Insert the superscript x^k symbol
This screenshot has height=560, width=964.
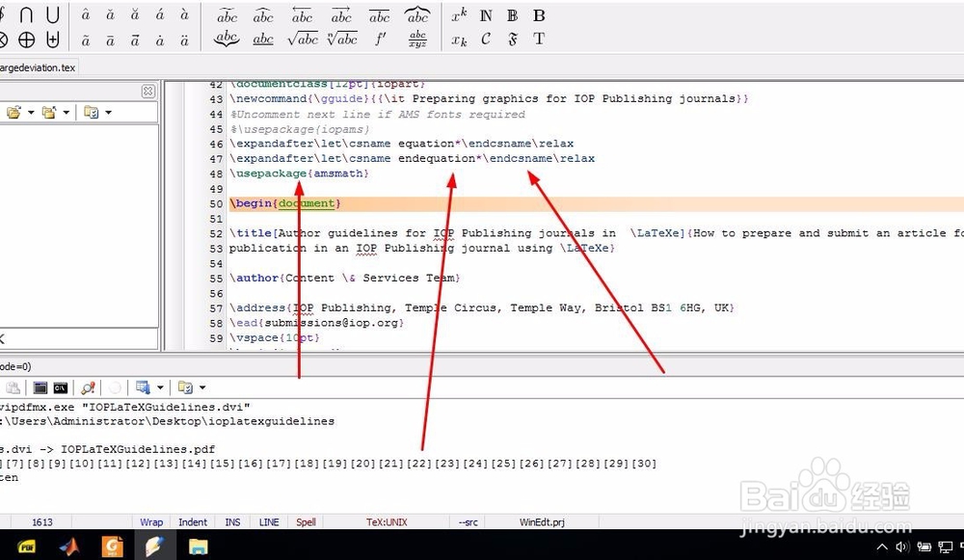(x=460, y=14)
